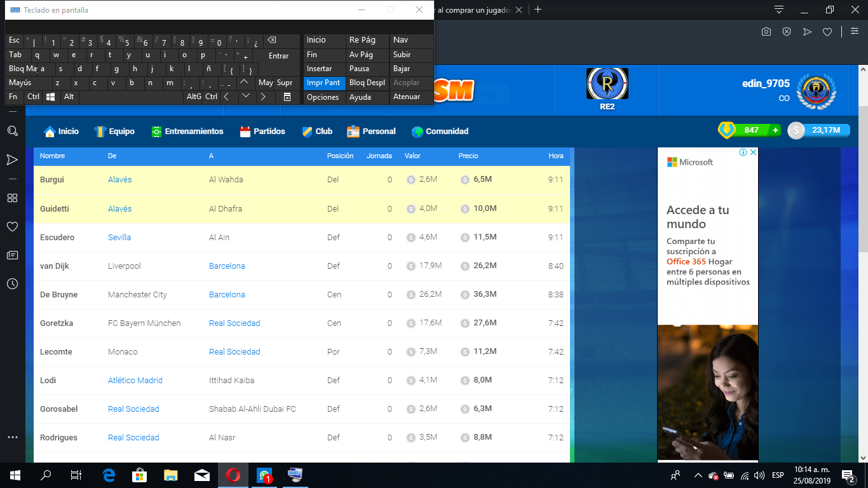This screenshot has height=488, width=868.
Task: Open Speed Dial grid in sidebar
Action: [12, 198]
